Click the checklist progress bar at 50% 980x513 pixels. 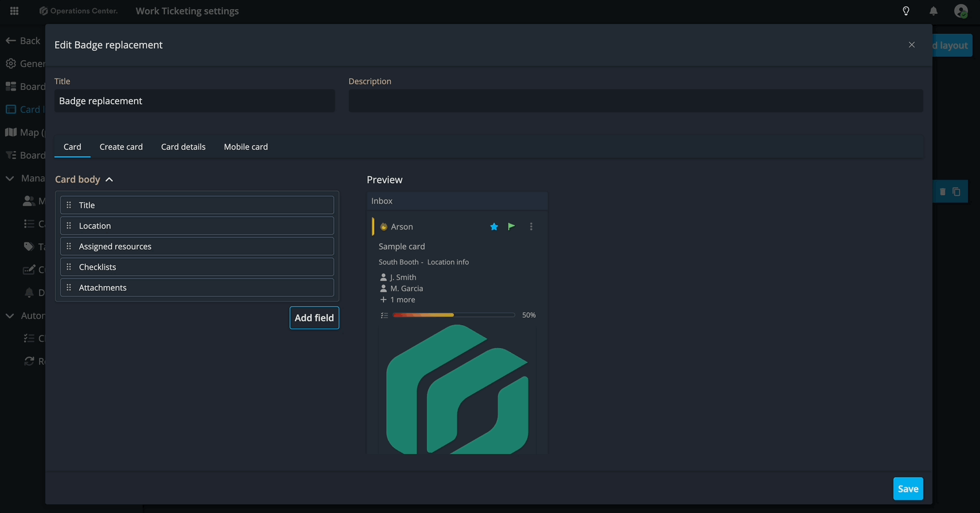point(454,315)
